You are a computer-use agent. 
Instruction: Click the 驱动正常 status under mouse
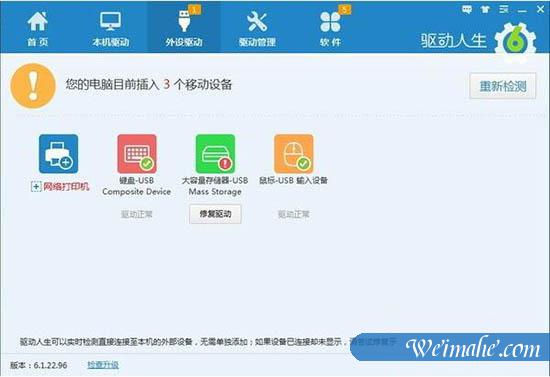294,214
